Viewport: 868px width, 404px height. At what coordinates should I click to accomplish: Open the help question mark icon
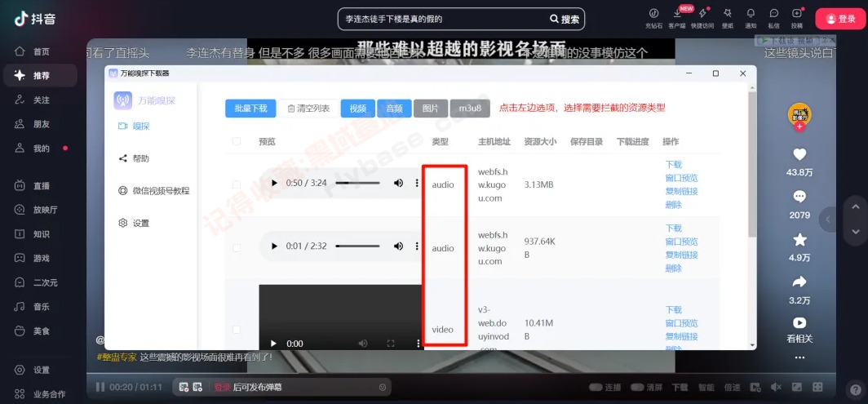point(854,388)
